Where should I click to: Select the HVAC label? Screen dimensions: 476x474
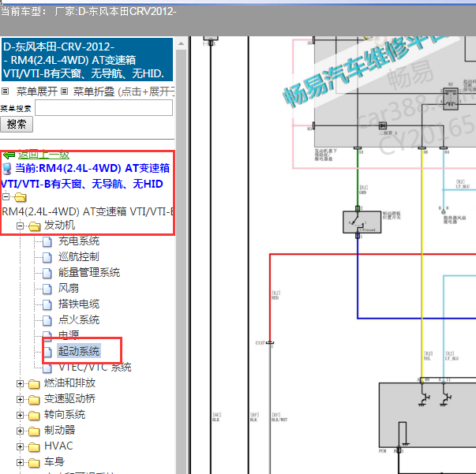tap(58, 446)
